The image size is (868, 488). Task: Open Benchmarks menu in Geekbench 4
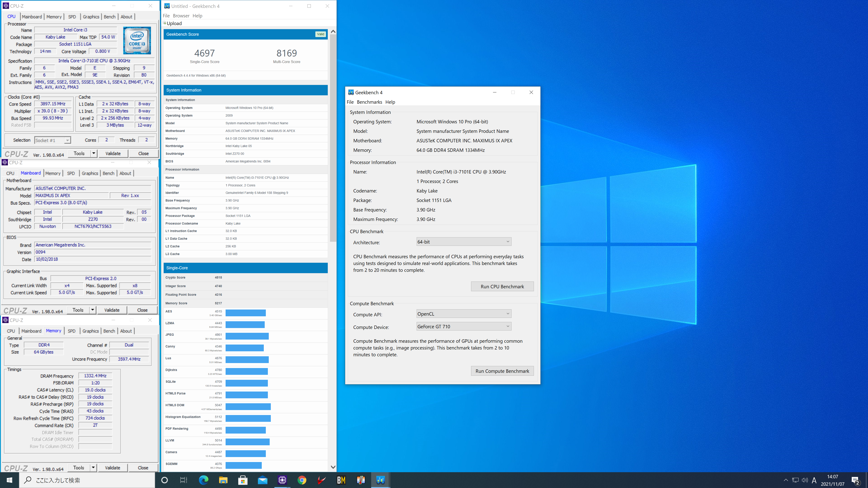tap(369, 102)
